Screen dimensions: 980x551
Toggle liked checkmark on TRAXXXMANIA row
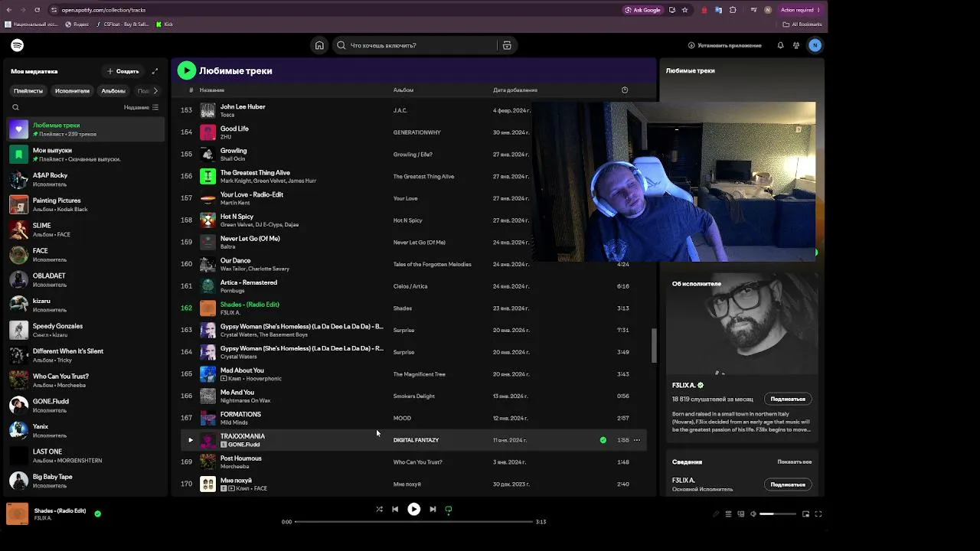(603, 440)
